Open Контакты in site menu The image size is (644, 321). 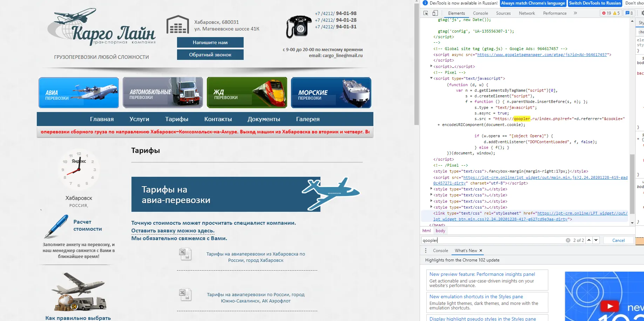218,119
